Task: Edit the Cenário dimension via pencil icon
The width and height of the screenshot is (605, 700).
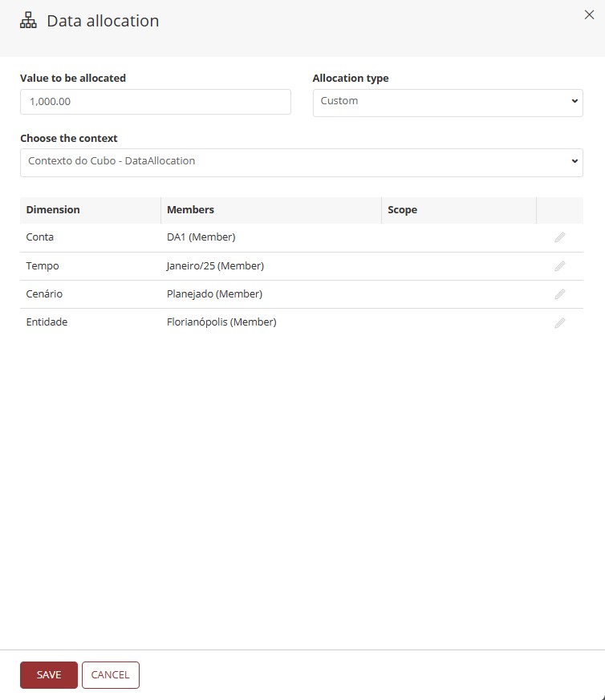Action: (559, 294)
